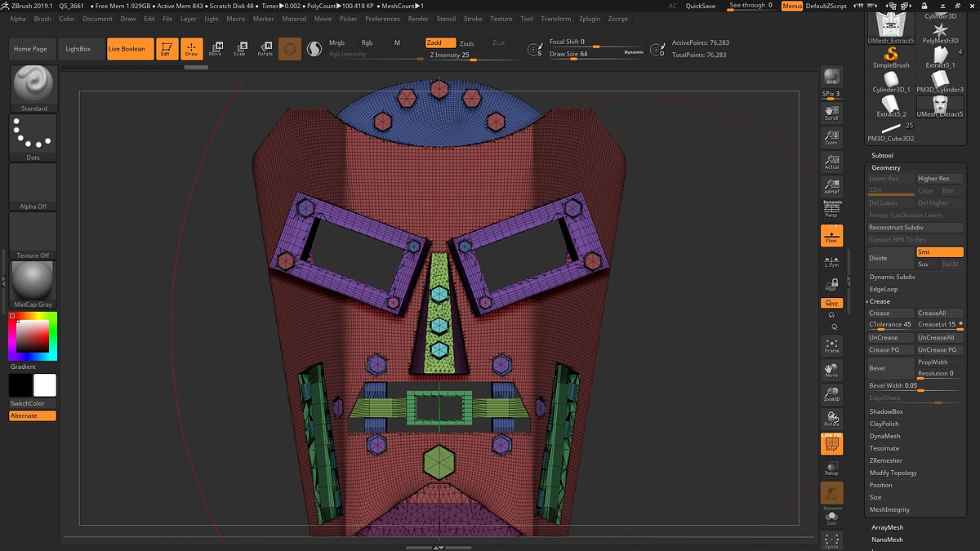The height and width of the screenshot is (551, 980).
Task: Expand the ZRemesher section
Action: pyautogui.click(x=886, y=460)
